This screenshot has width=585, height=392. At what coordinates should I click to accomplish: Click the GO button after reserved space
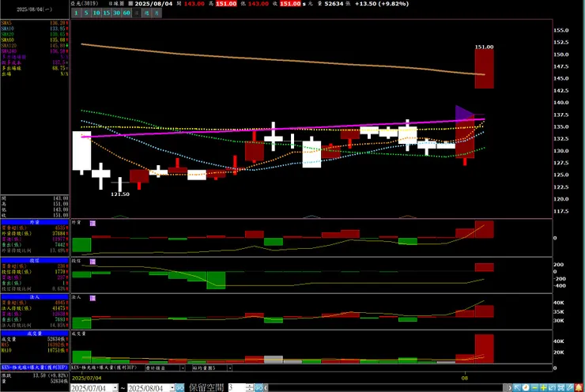pyautogui.click(x=259, y=388)
